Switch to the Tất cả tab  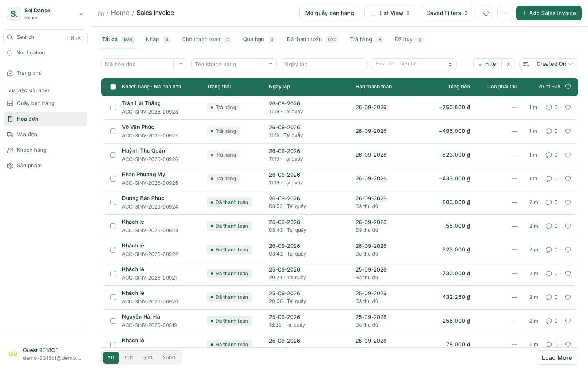[118, 40]
